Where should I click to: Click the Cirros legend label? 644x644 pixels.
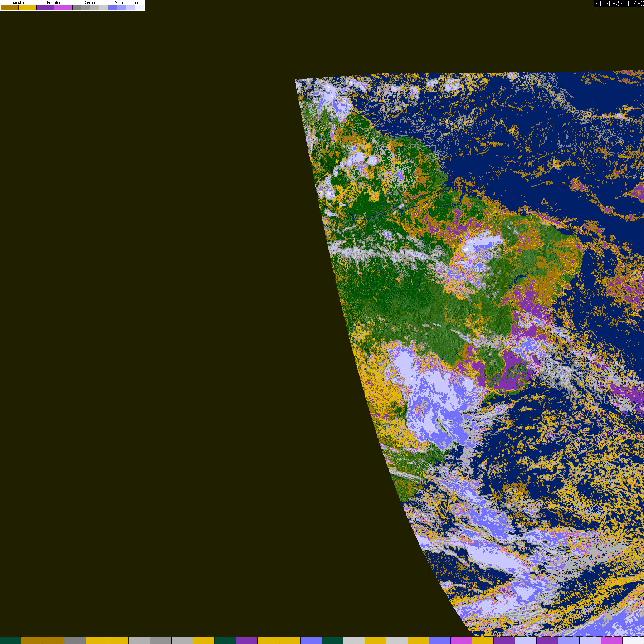[x=90, y=3]
